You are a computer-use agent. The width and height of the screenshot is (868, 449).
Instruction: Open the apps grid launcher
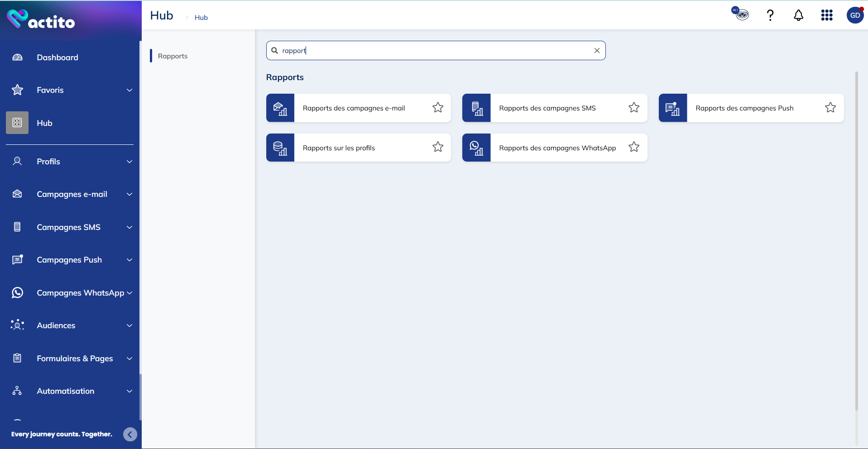pos(826,15)
